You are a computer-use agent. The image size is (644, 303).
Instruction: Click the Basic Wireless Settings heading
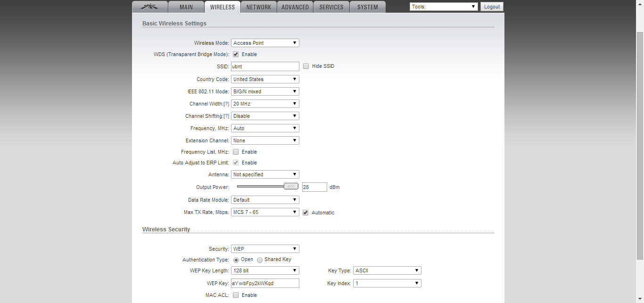point(174,23)
